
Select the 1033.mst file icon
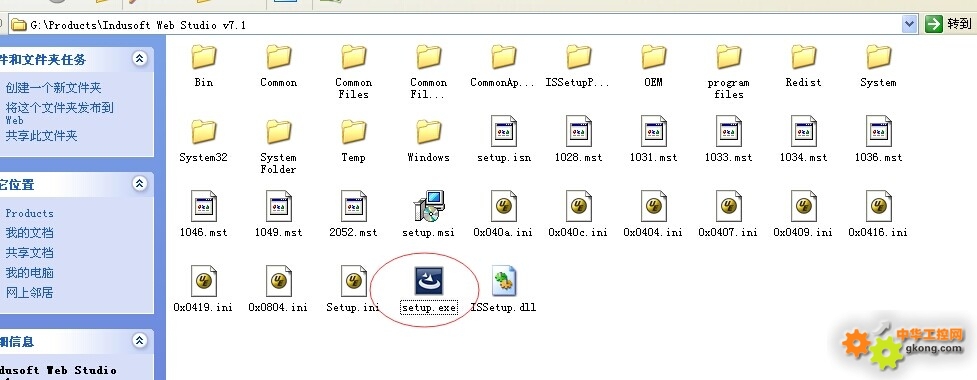(728, 131)
